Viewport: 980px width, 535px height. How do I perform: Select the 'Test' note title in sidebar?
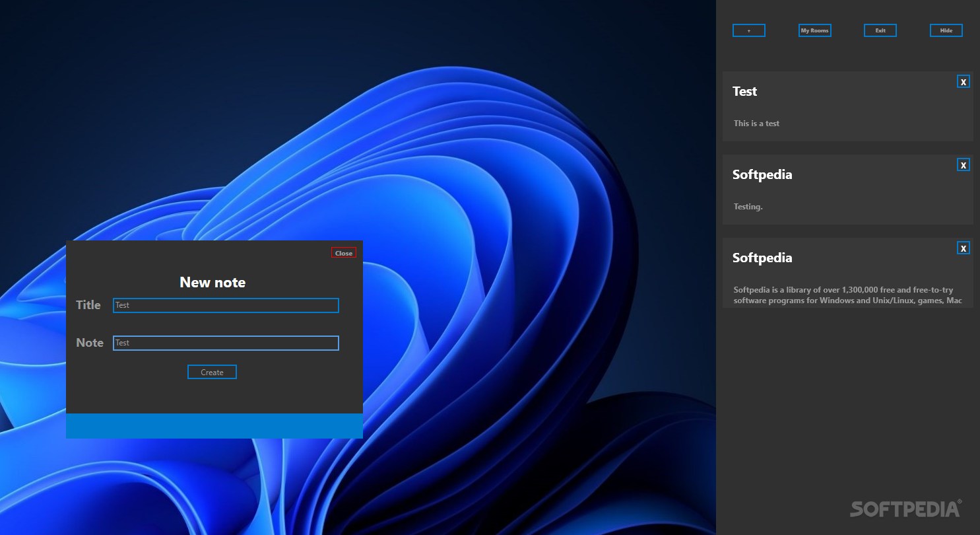click(x=744, y=92)
